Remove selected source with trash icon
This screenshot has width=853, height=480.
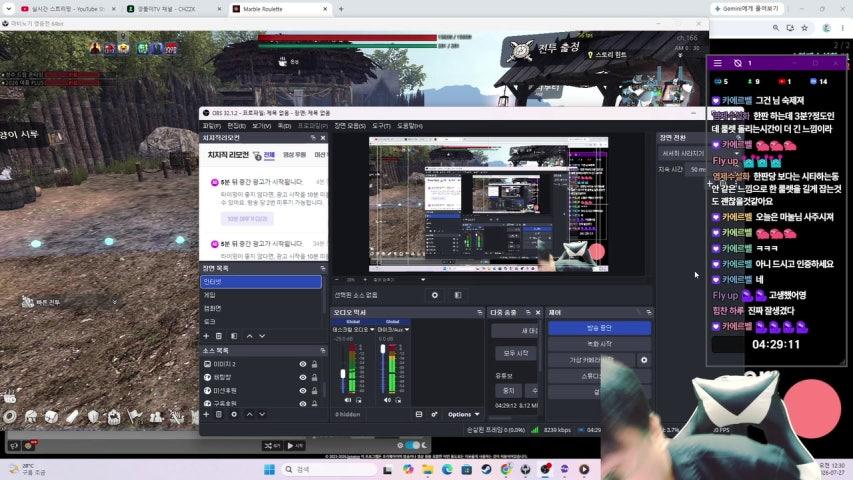(x=219, y=414)
